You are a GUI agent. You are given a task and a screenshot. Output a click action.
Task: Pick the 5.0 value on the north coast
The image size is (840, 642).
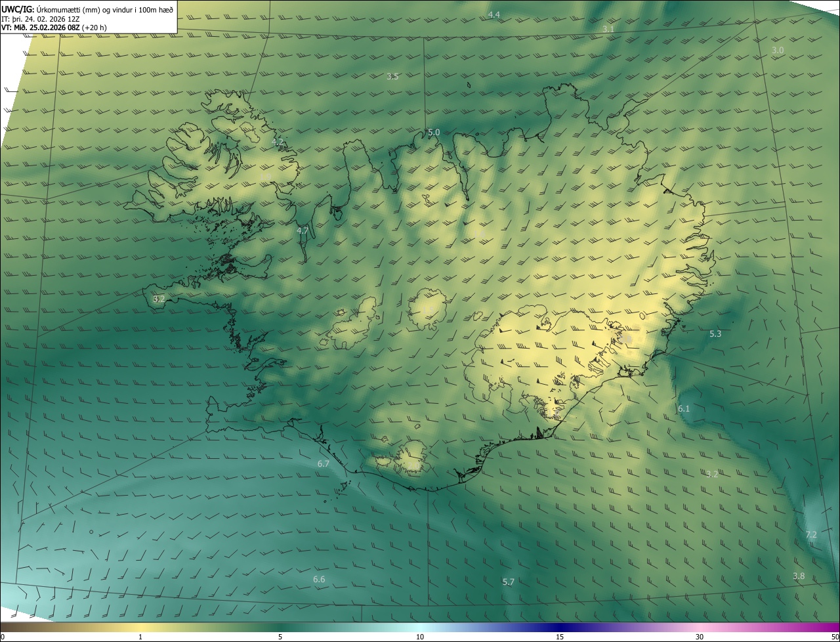(434, 132)
